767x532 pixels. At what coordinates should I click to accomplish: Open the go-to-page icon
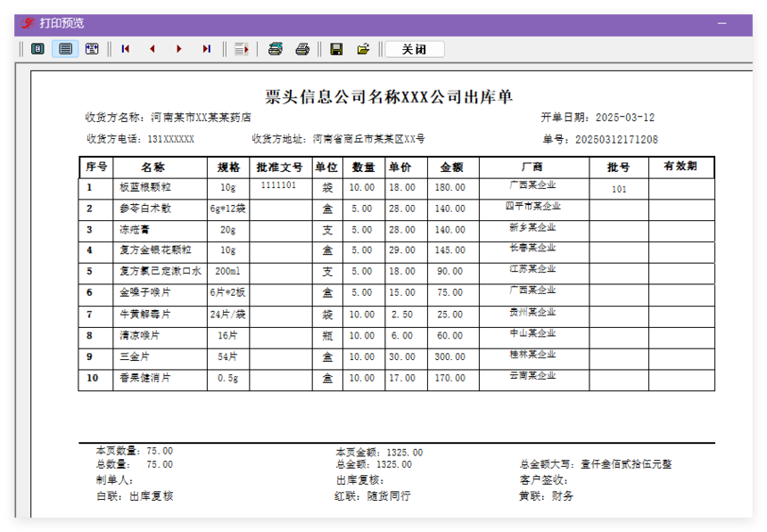[241, 49]
